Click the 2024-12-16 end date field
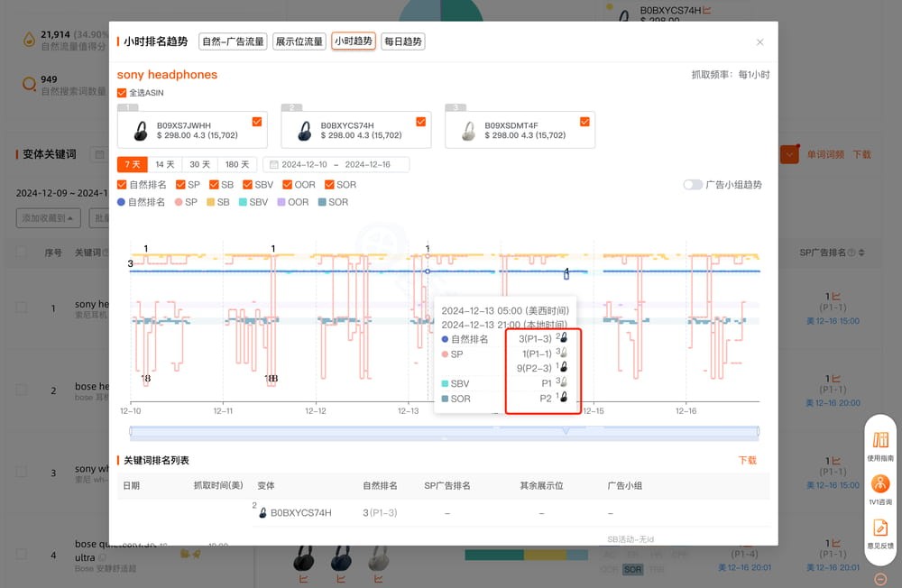This screenshot has width=902, height=588. click(368, 164)
